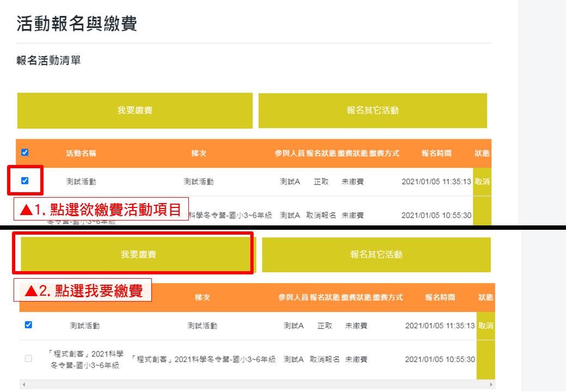
Task: Click the 狀態 column header at the upper table's end
Action: coord(482,154)
